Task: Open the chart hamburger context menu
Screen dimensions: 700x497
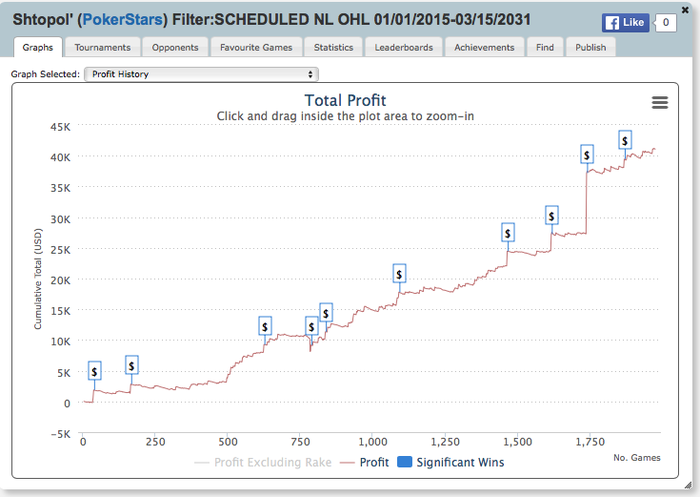Action: (x=660, y=103)
